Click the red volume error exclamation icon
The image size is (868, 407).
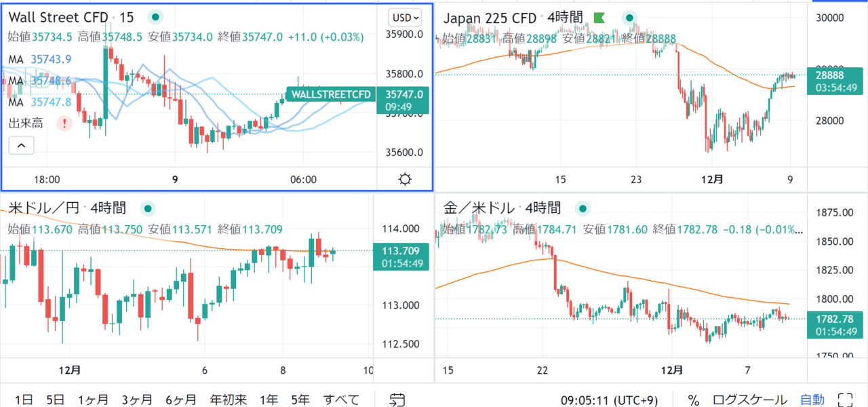(64, 123)
